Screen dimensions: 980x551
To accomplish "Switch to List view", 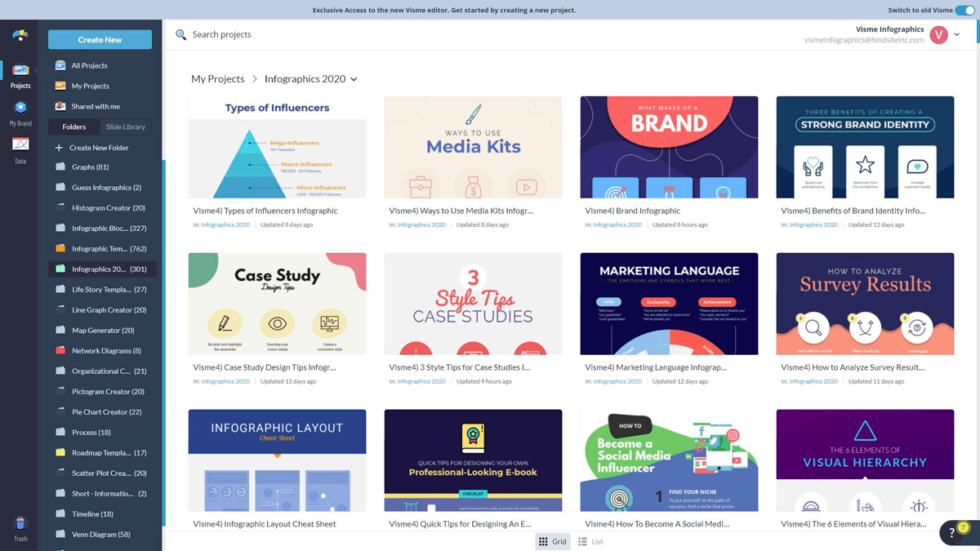I will [x=590, y=541].
